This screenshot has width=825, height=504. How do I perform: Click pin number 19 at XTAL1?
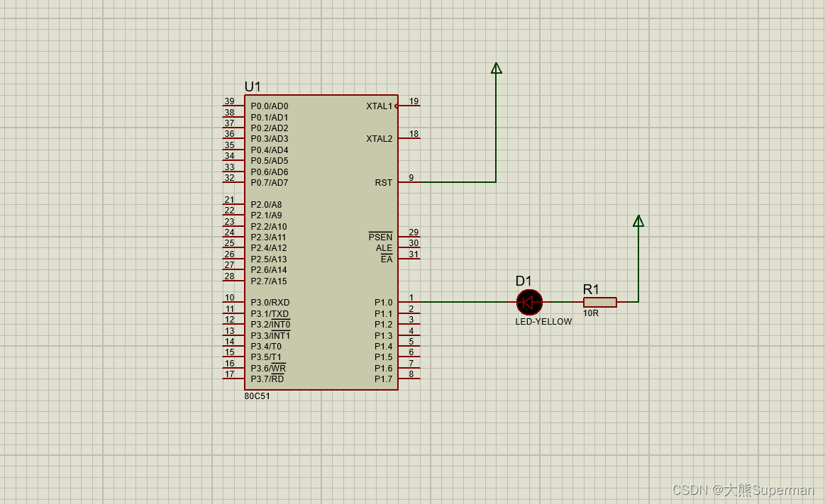(414, 101)
